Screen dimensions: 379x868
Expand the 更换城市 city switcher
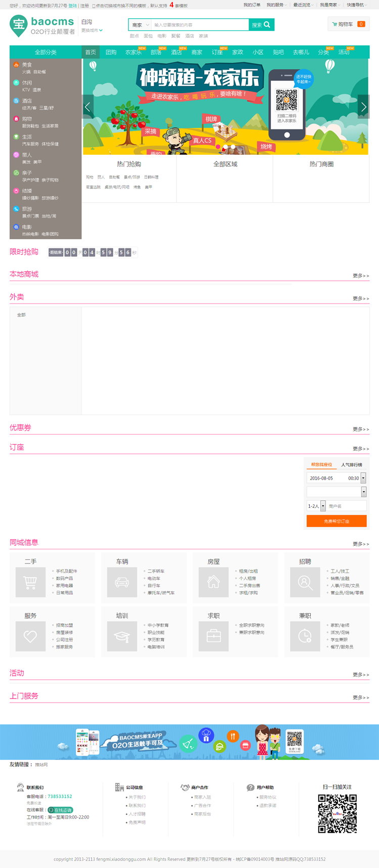(x=92, y=30)
